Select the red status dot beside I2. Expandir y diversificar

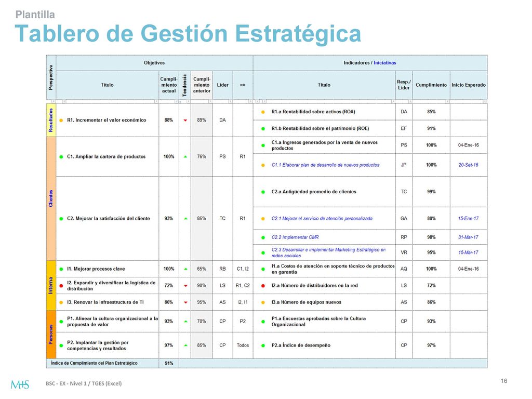(61, 286)
